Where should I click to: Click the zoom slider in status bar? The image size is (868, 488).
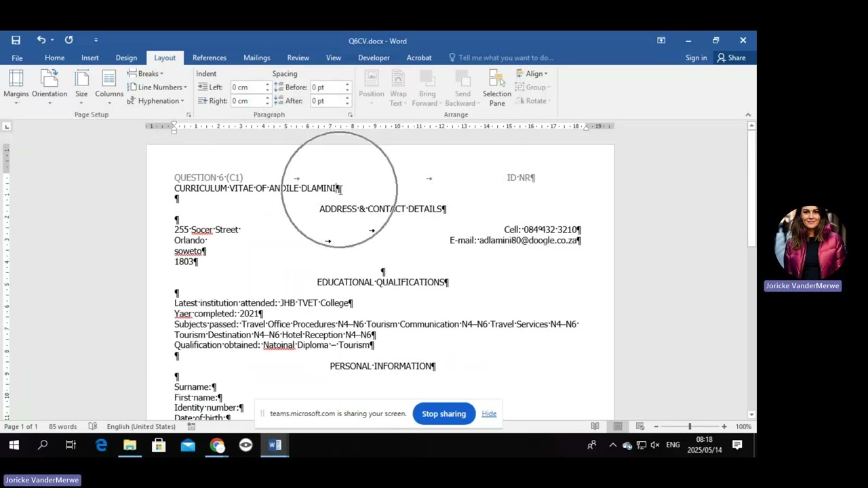click(690, 426)
